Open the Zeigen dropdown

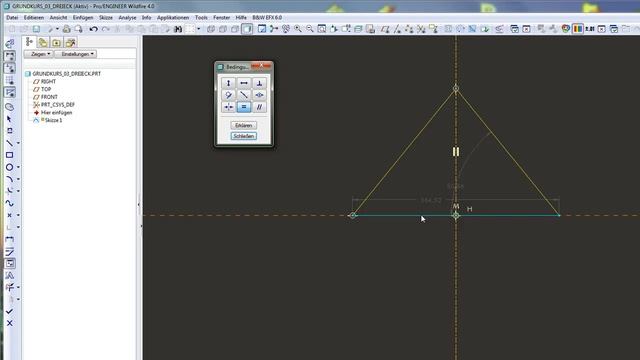click(38, 54)
